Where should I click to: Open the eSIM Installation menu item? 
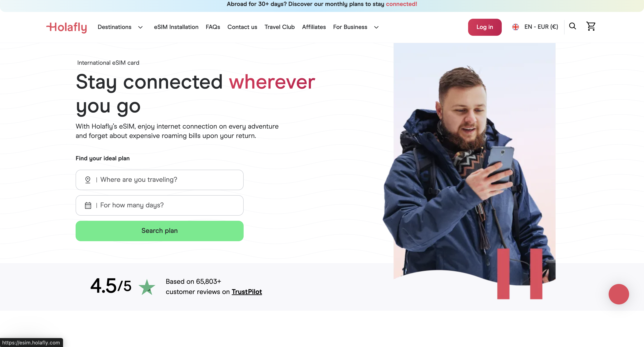pyautogui.click(x=176, y=27)
